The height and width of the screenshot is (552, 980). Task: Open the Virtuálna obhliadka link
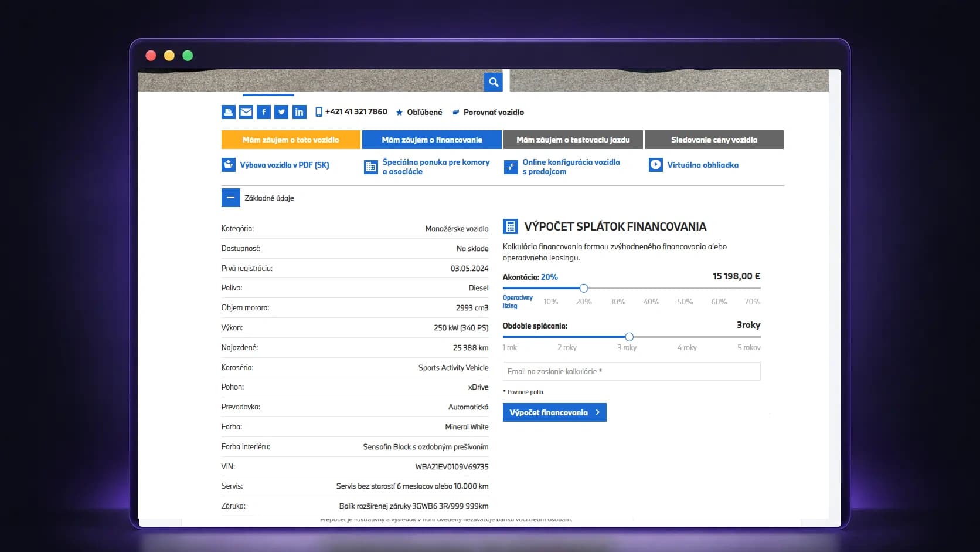click(703, 165)
